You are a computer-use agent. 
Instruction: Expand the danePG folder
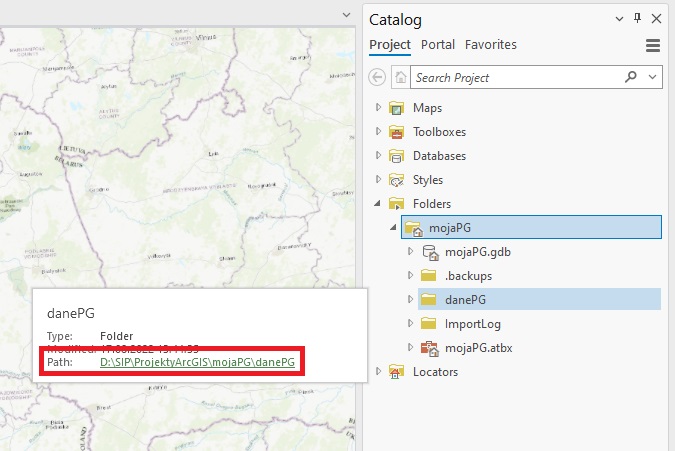410,300
